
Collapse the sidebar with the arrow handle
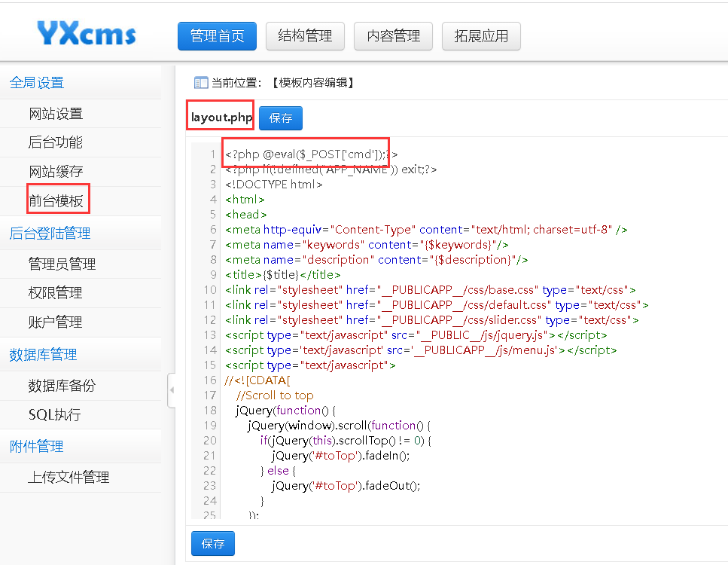click(172, 390)
